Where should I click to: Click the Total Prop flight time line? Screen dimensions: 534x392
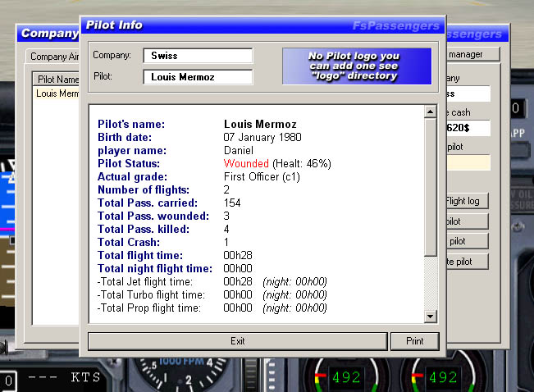[212, 308]
